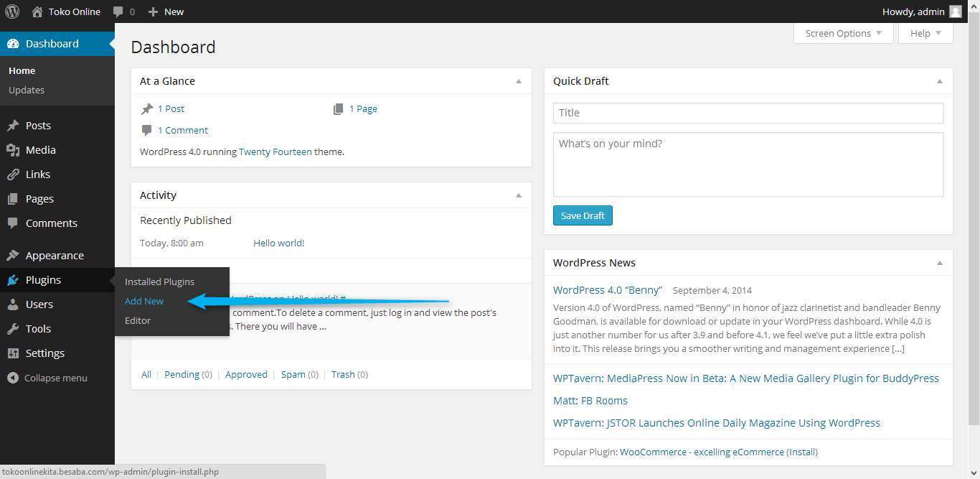The height and width of the screenshot is (479, 980).
Task: Open the Hello world! post link
Action: pyautogui.click(x=279, y=243)
